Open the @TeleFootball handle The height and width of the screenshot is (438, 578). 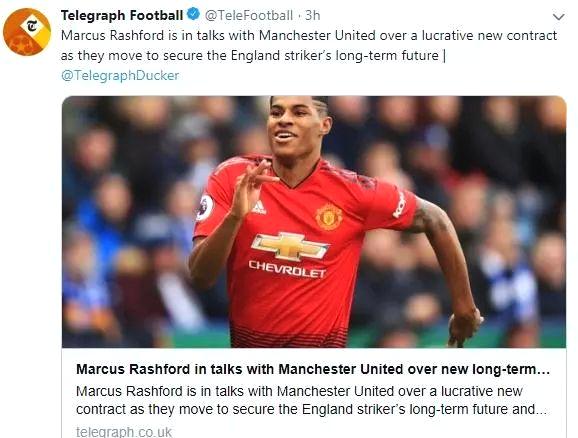coord(249,15)
